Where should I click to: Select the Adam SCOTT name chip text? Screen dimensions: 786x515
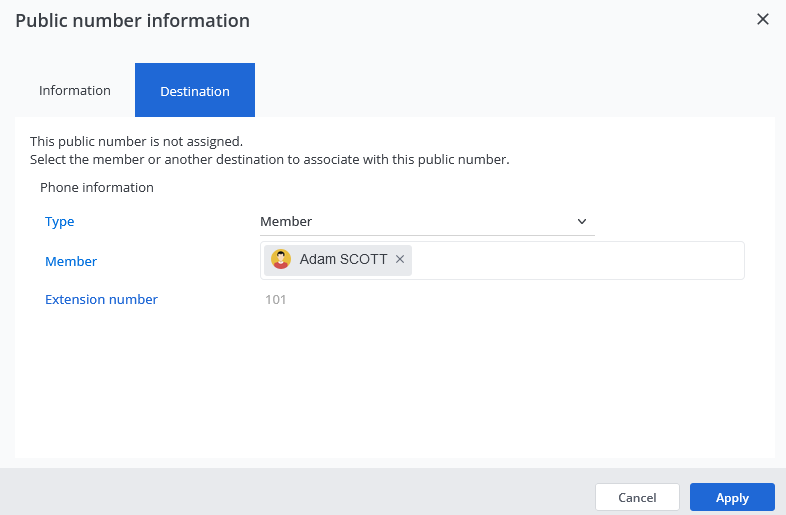[x=343, y=259]
